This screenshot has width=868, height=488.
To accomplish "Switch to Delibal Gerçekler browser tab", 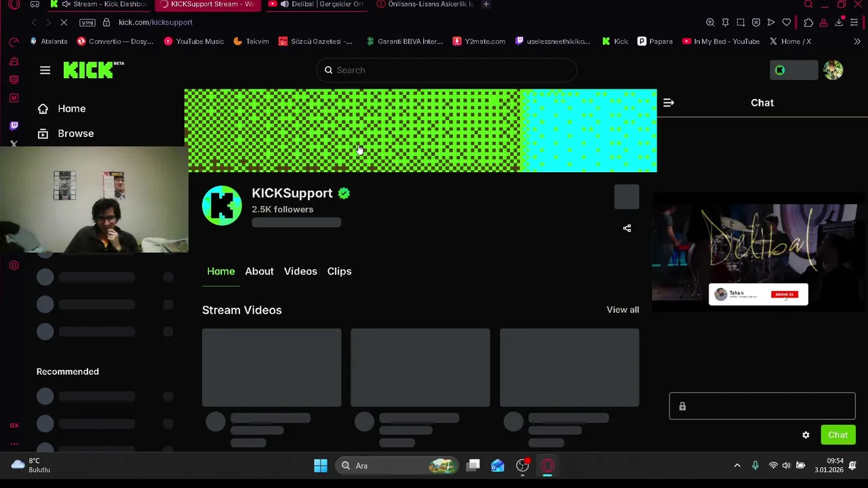I will click(x=316, y=4).
